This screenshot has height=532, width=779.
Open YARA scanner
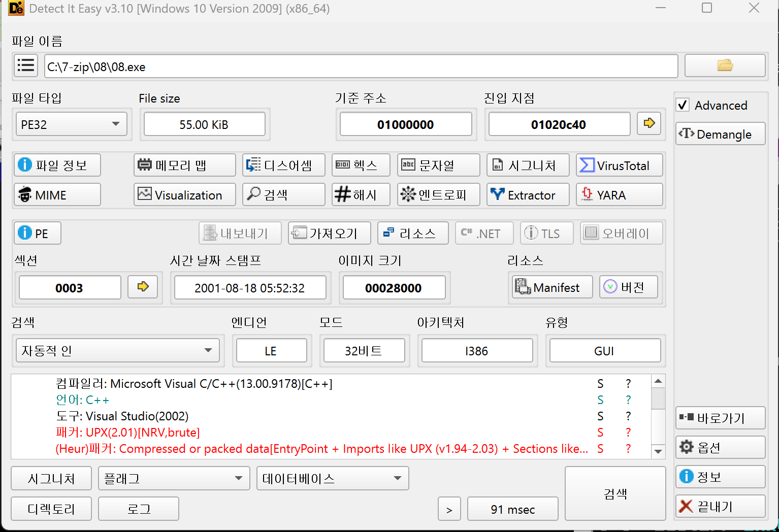pos(620,195)
